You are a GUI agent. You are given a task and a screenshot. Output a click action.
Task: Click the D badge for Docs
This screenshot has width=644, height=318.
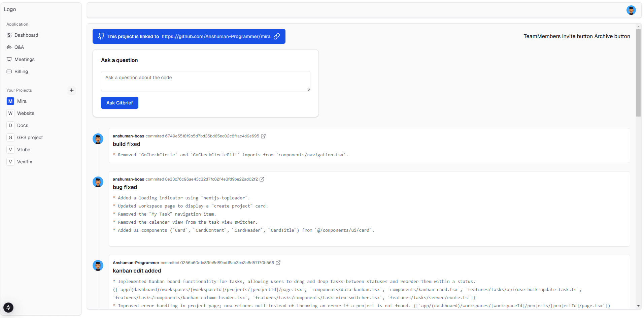pyautogui.click(x=10, y=125)
